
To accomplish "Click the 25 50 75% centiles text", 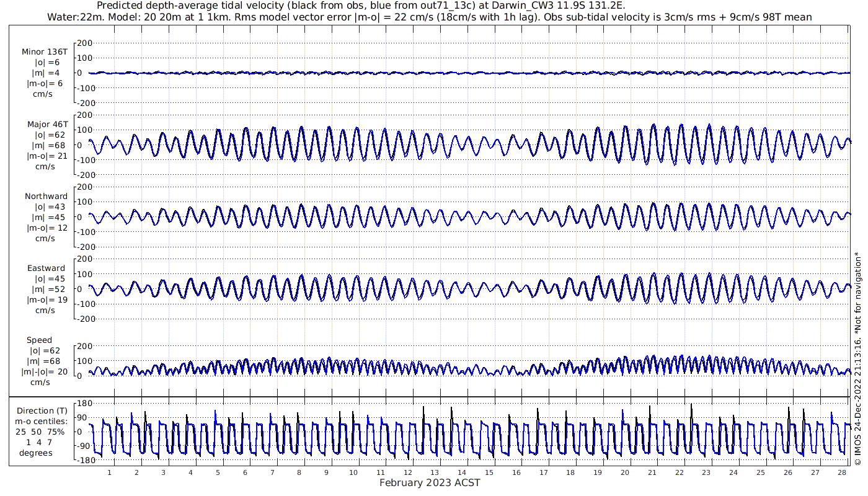I will [x=43, y=432].
